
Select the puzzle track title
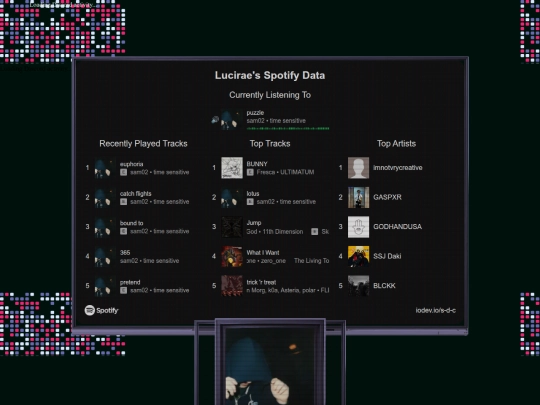[x=255, y=113]
